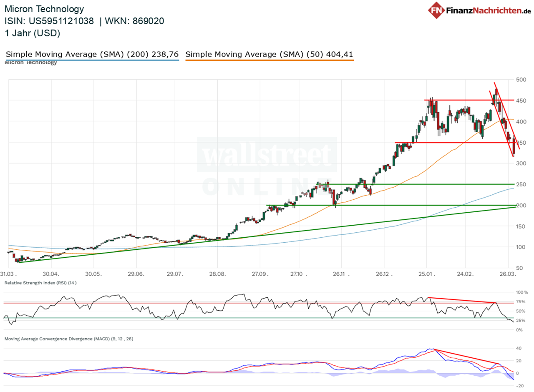Select the ISIN US5951121038 text
Screen dimensions: 534x392
click(50, 20)
